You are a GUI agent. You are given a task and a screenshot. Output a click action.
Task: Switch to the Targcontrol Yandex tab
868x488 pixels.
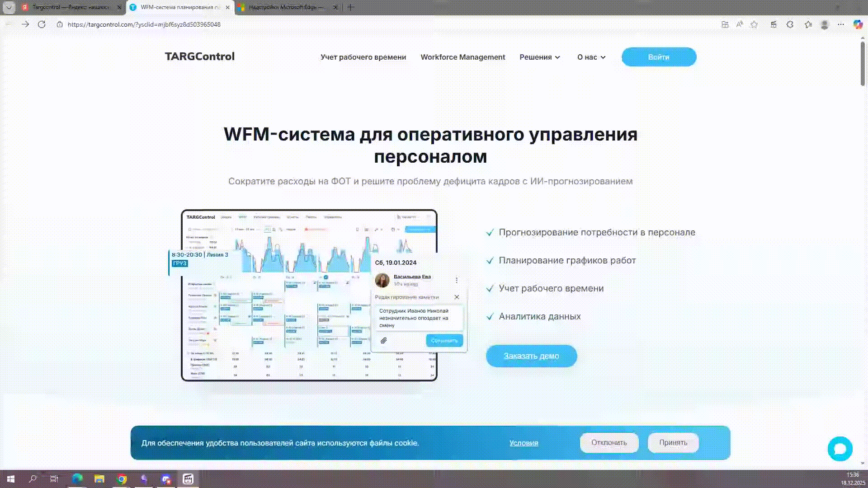click(x=70, y=7)
